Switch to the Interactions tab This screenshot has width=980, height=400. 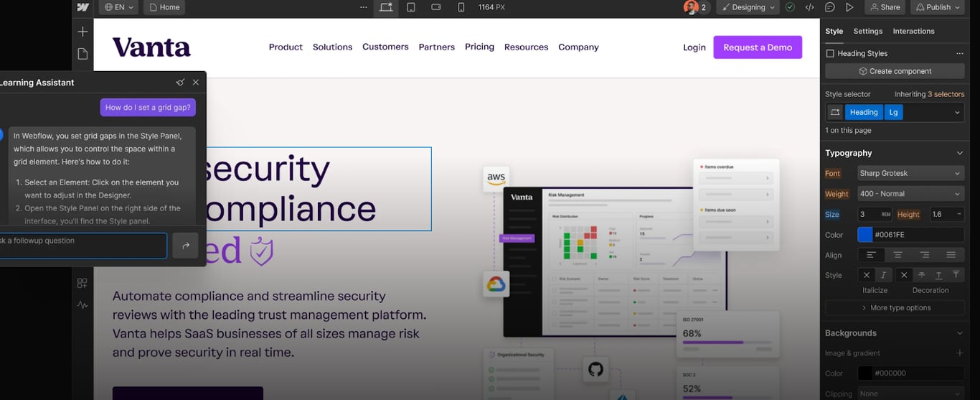coord(913,31)
